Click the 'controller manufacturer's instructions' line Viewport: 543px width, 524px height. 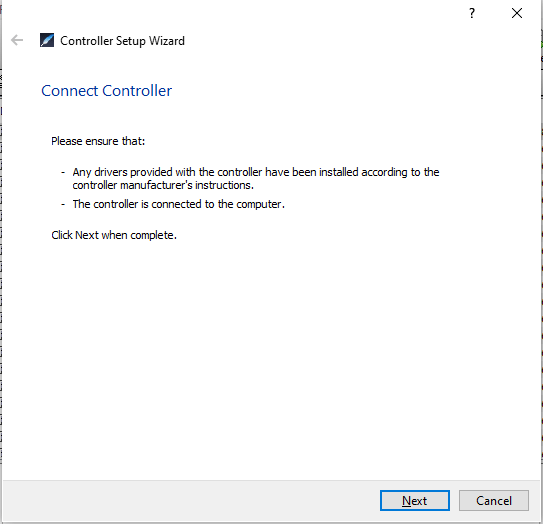[163, 185]
